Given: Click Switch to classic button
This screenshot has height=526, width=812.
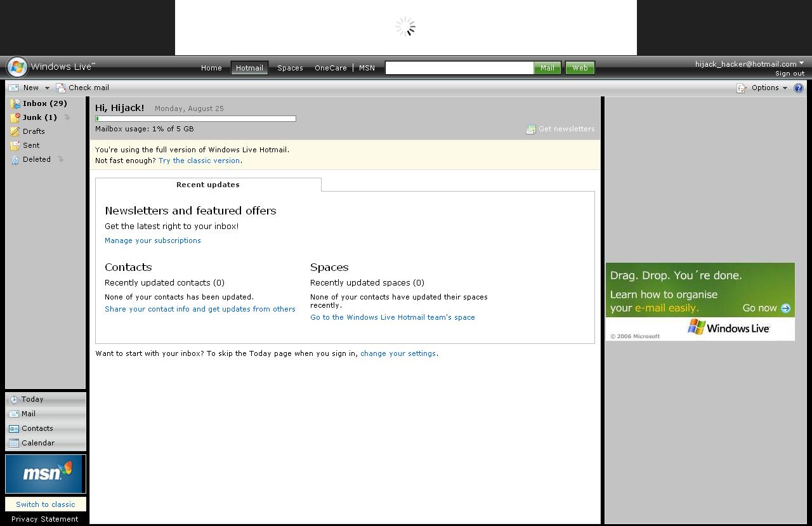Looking at the screenshot, I should tap(46, 504).
